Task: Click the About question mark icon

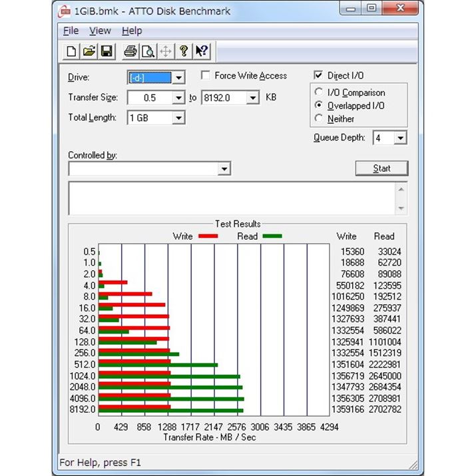Action: coord(184,51)
